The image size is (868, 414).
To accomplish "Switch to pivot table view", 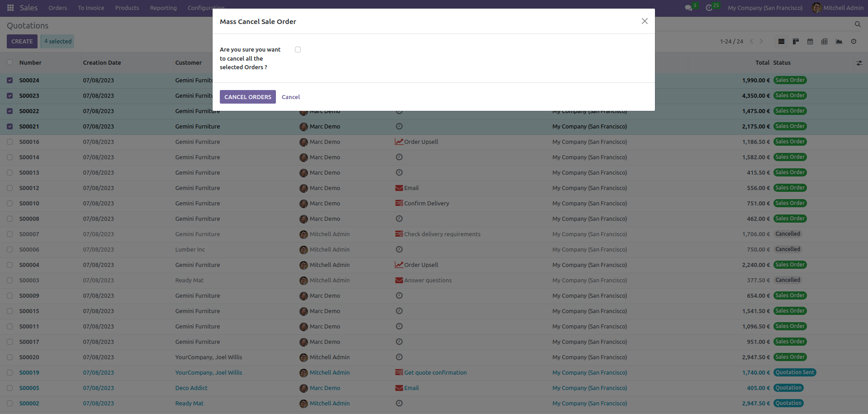I will click(x=825, y=41).
